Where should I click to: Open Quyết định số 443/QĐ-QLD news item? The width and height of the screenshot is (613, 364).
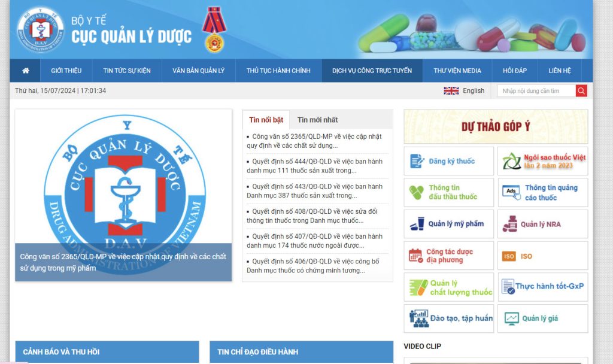click(315, 191)
